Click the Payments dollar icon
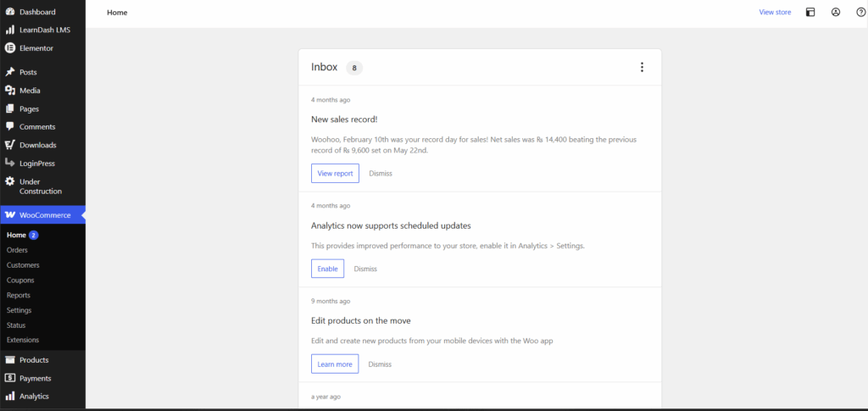 point(9,378)
